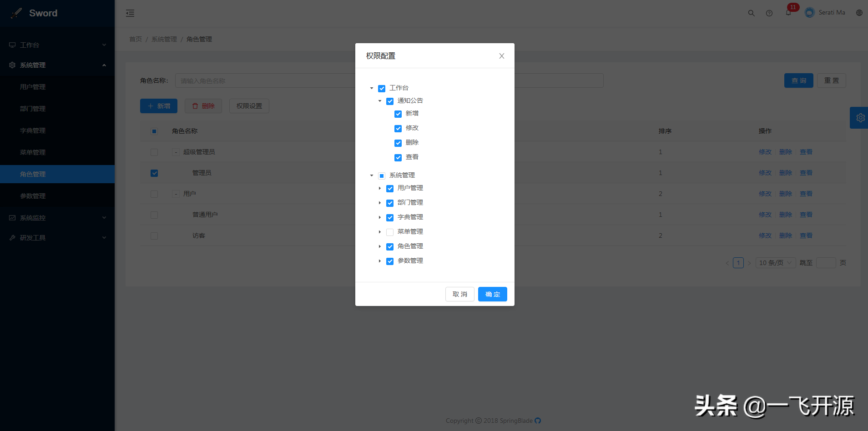This screenshot has height=431, width=868.
Task: Collapse the 系统管理 tree node arrow
Action: pyautogui.click(x=372, y=175)
